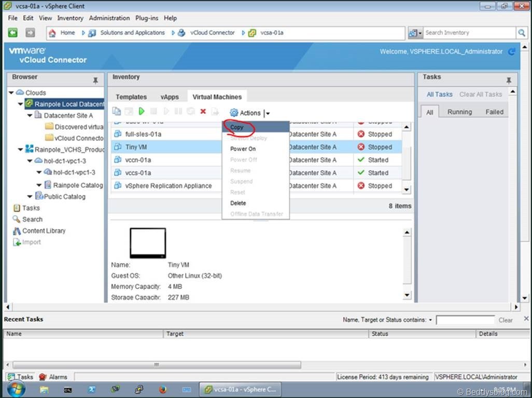Click the Import icon in Browser
This screenshot has height=398, width=532.
(17, 242)
